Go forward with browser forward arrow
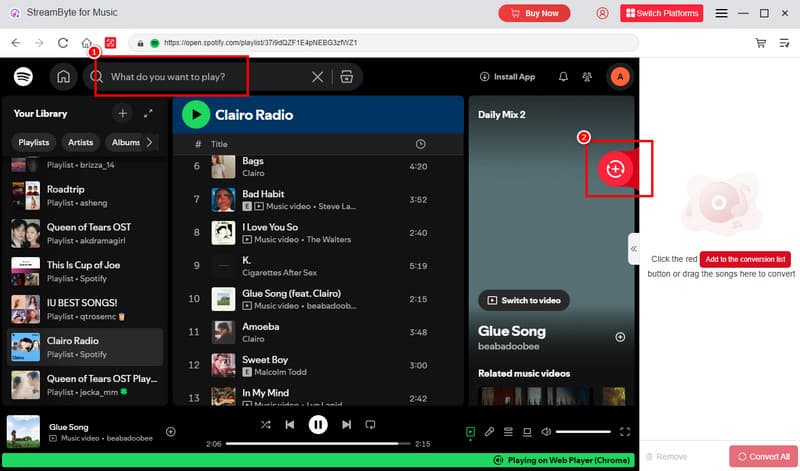This screenshot has height=471, width=800. 39,43
